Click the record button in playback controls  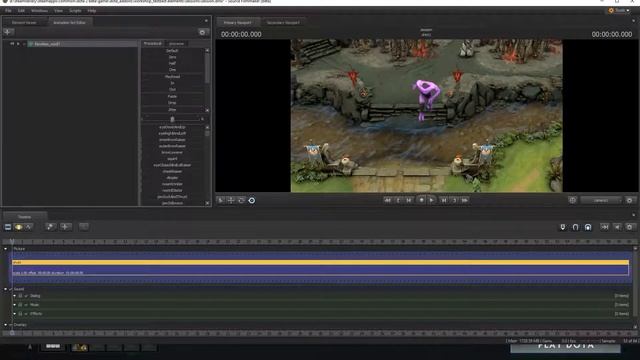pyautogui.click(x=421, y=200)
